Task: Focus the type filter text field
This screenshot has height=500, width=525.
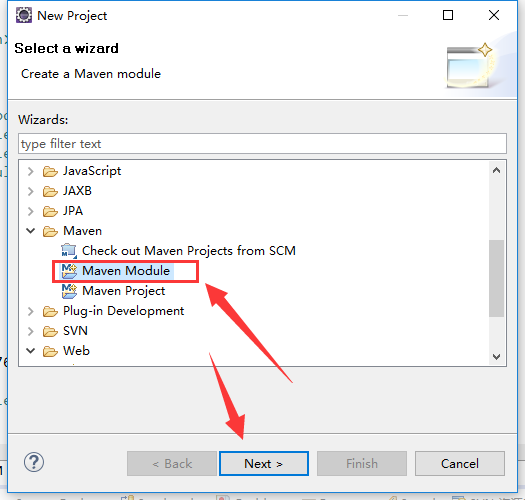Action: point(262,144)
